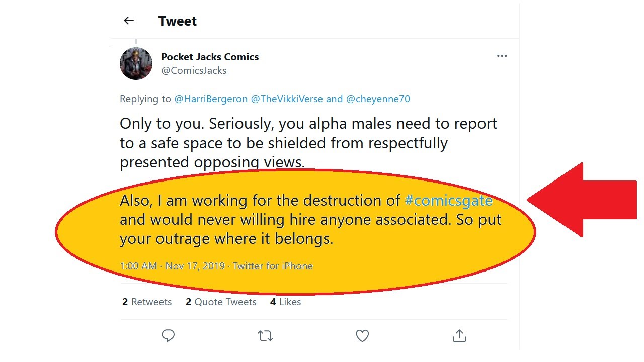Open the tweet's three-dot more menu
This screenshot has width=644, height=362.
[502, 56]
